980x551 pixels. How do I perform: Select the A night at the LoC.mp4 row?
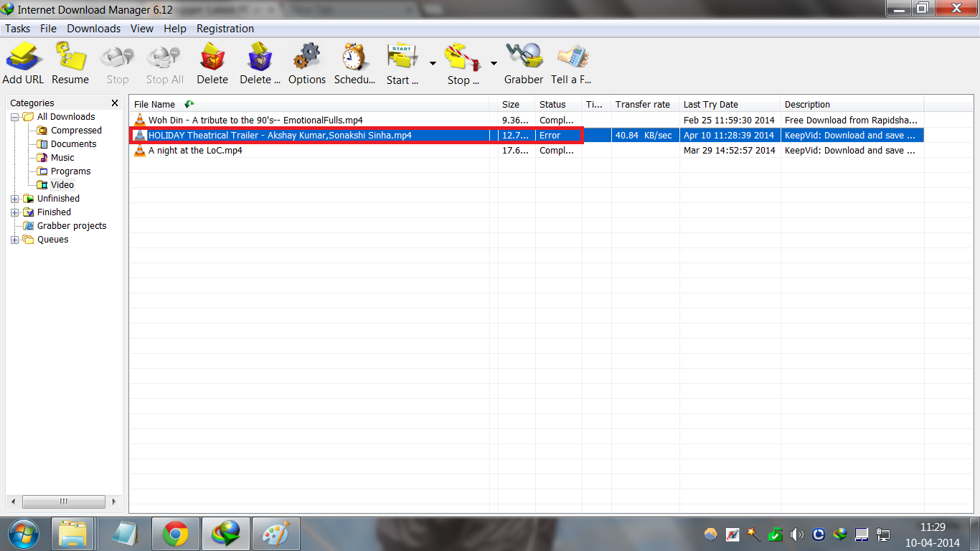tap(527, 150)
